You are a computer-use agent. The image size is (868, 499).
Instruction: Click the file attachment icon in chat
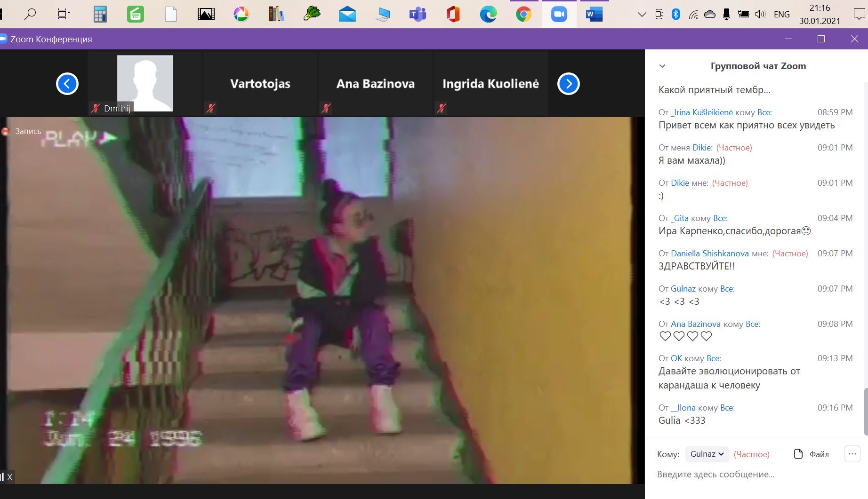[x=798, y=454]
